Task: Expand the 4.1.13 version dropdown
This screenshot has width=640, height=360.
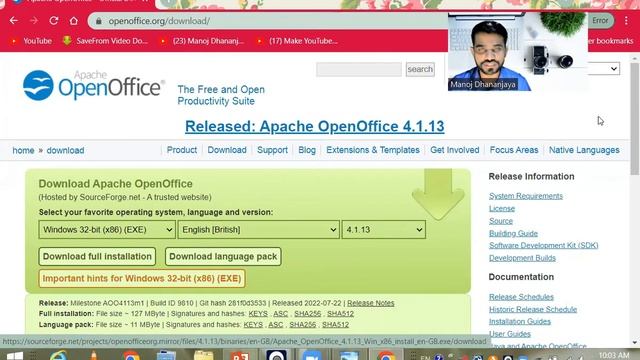Action: (x=384, y=230)
